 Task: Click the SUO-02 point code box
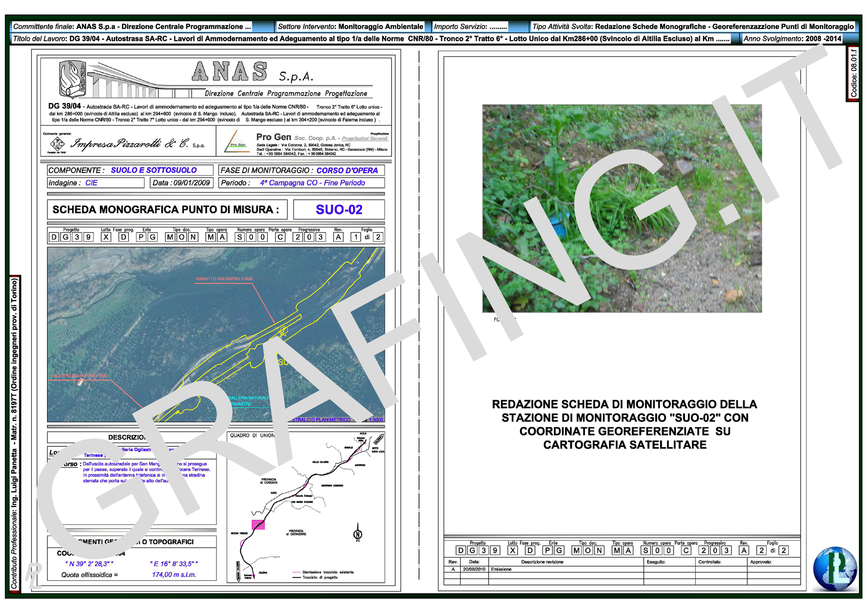pos(339,210)
